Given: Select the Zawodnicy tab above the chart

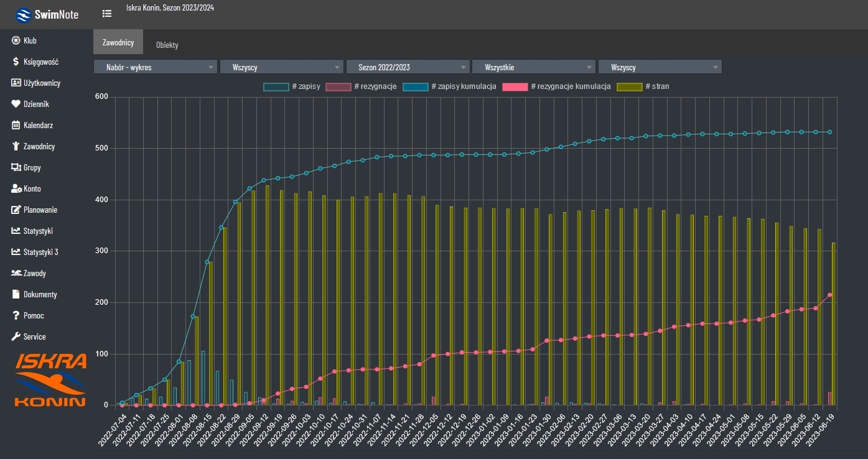Looking at the screenshot, I should 118,42.
